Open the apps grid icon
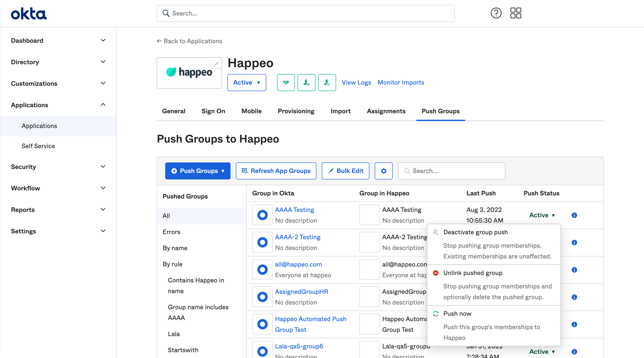Image resolution: width=644 pixels, height=358 pixels. pyautogui.click(x=515, y=13)
